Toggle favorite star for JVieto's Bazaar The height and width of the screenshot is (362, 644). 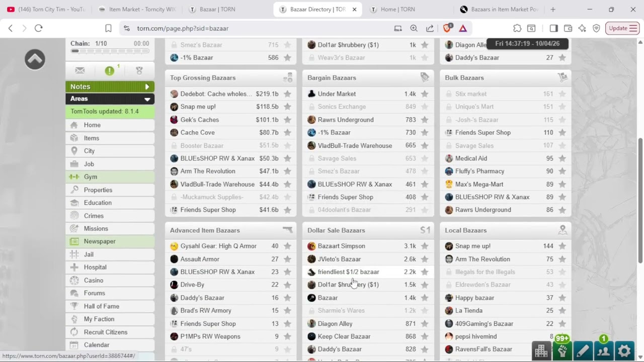coord(425,259)
